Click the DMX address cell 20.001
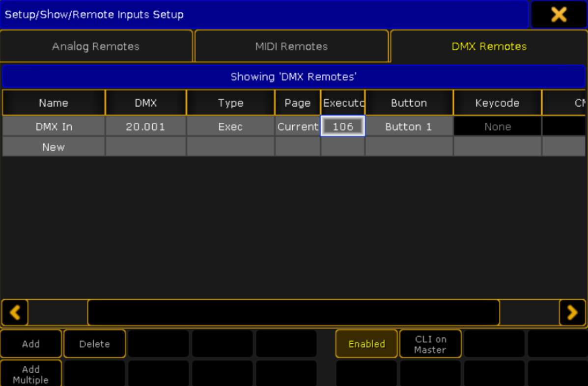This screenshot has width=588, height=386. point(145,126)
